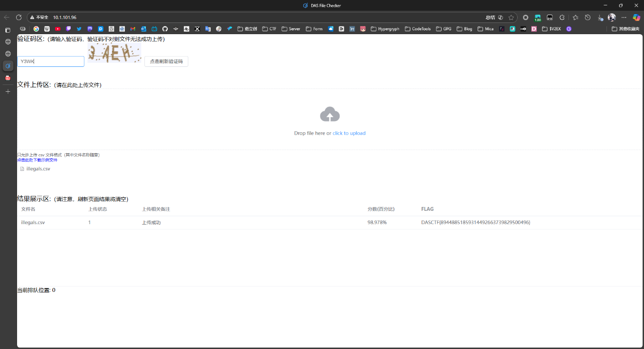The height and width of the screenshot is (349, 644).
Task: Add page to favorites star icon
Action: point(511,17)
